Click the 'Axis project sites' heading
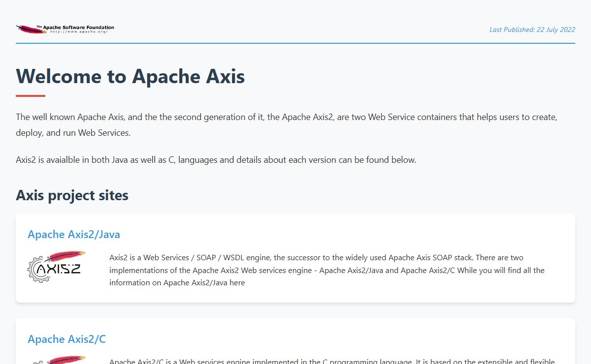The image size is (591, 364). coord(72,195)
